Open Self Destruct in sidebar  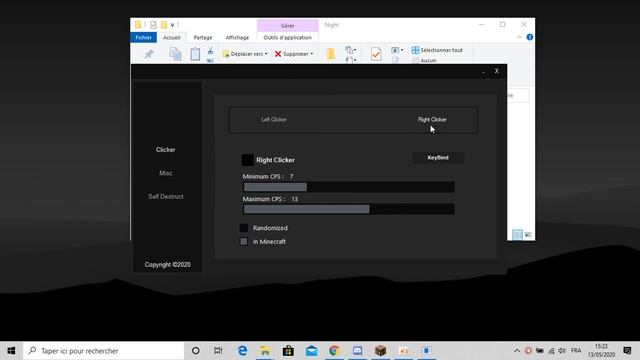[x=165, y=197]
